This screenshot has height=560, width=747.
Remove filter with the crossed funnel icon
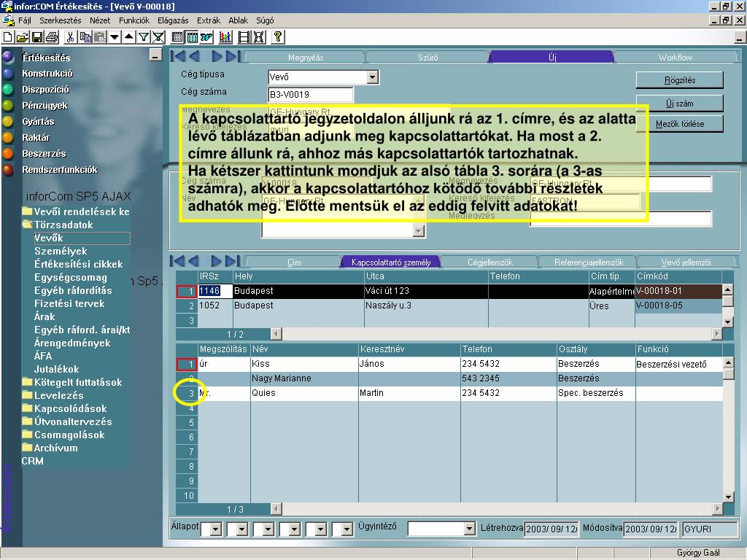158,37
